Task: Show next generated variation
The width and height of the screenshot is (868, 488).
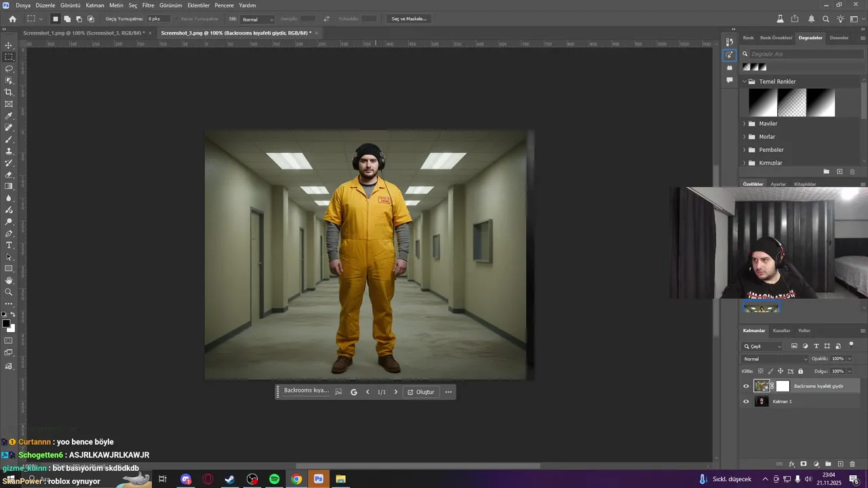Action: pos(396,392)
